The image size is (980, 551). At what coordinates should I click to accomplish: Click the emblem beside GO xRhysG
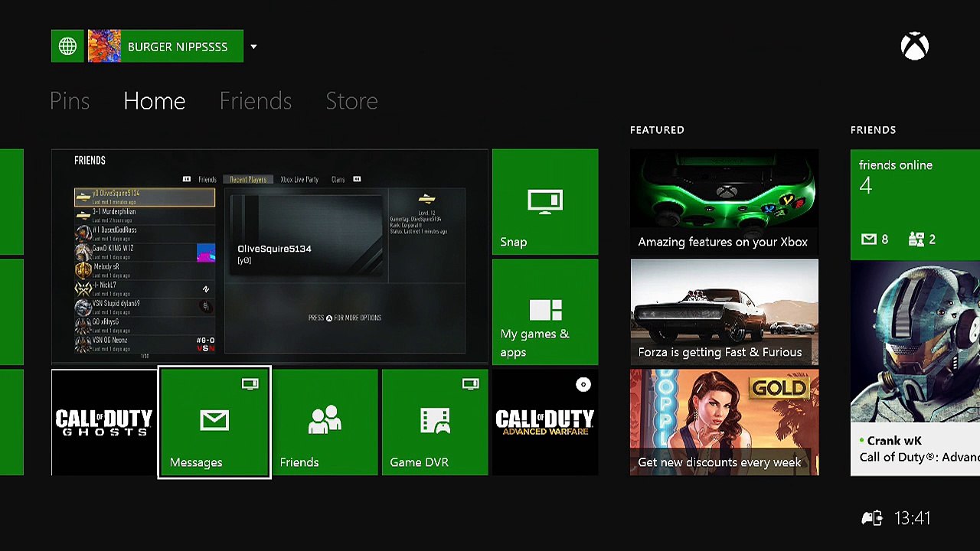coord(83,325)
